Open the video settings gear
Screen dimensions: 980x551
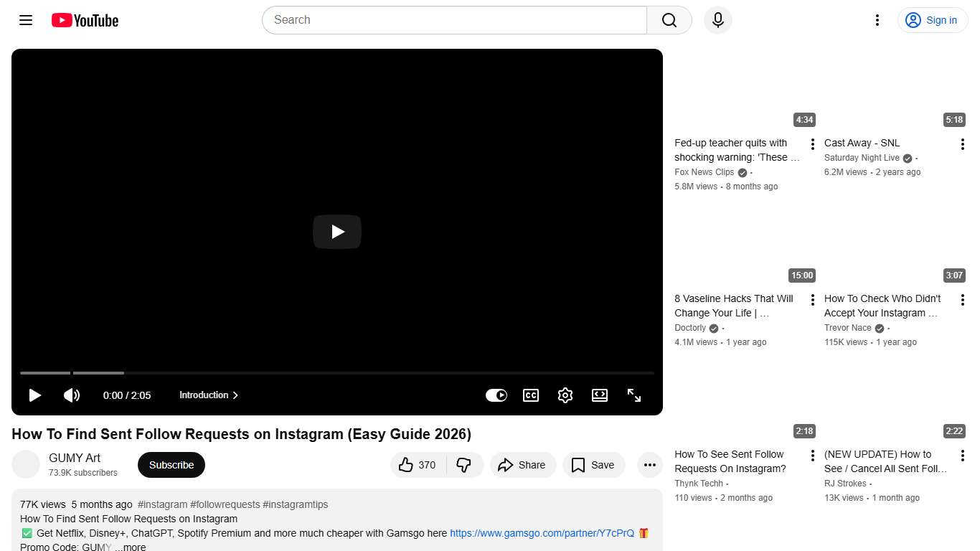tap(565, 395)
